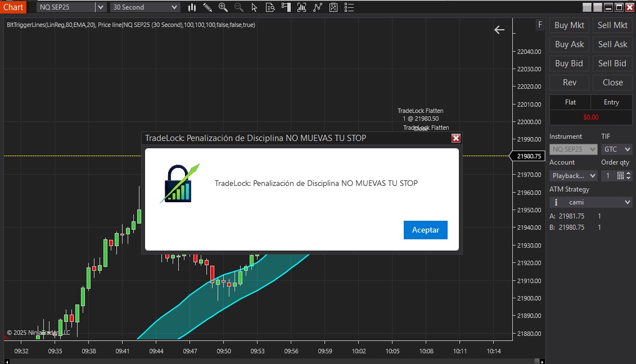Screen dimensions: 636x364
Task: Open the Chart Trader Instrument dropdown
Action: [x=573, y=149]
